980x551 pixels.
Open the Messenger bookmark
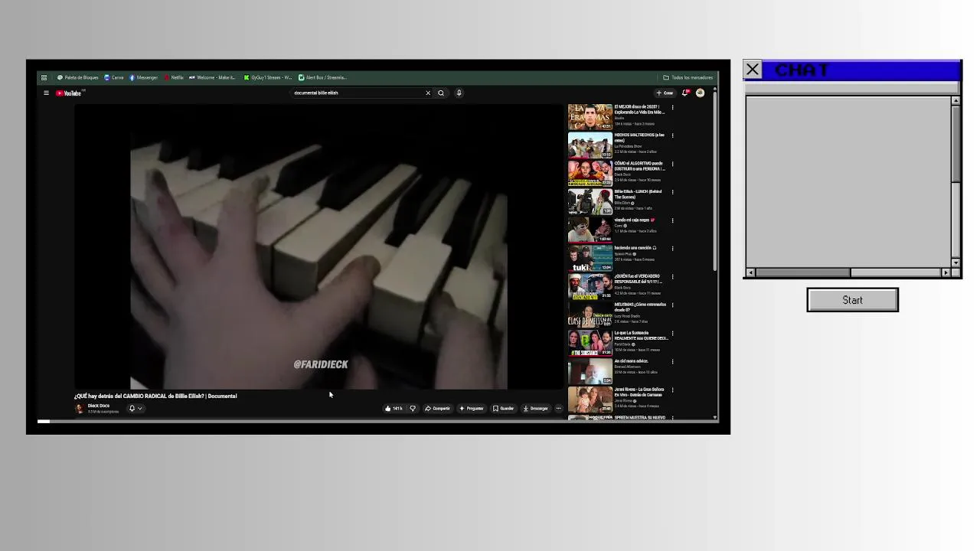coord(143,77)
